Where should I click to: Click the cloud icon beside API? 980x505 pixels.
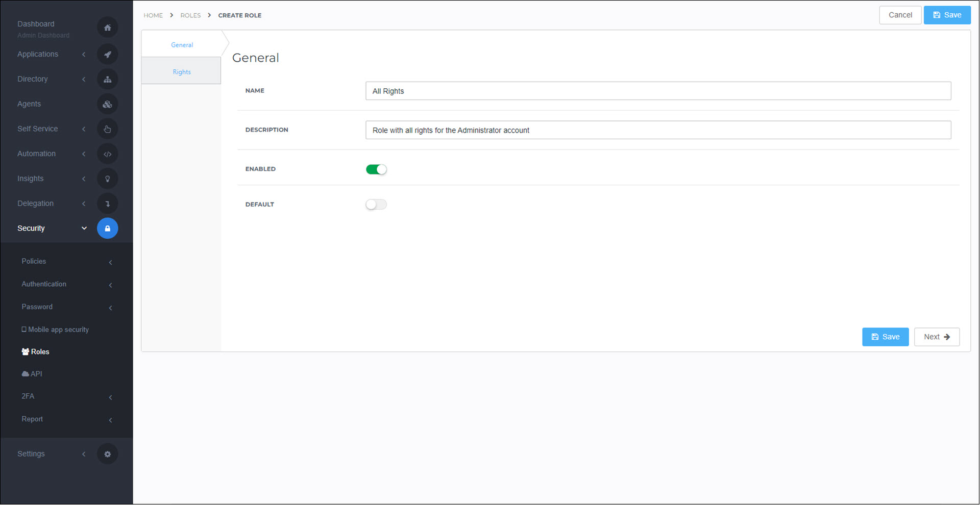[x=25, y=374]
